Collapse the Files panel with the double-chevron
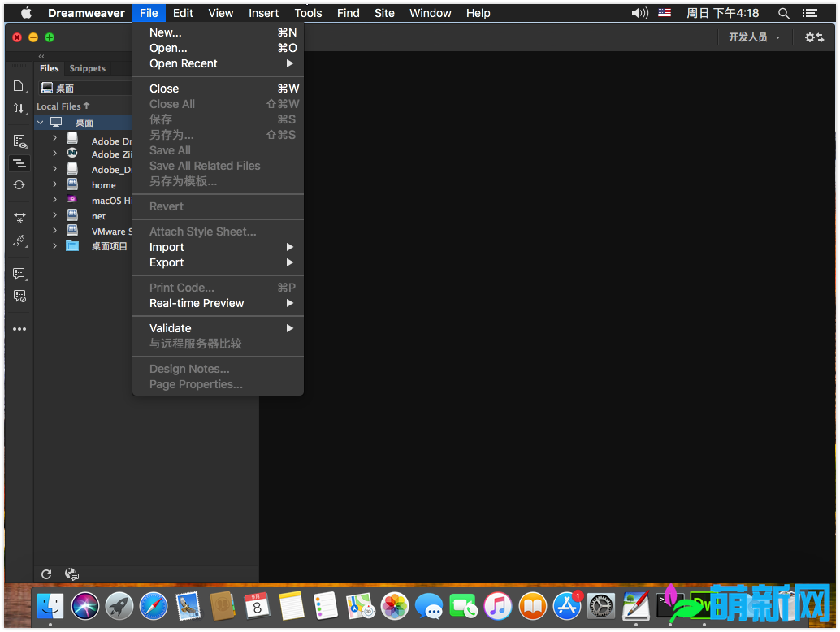The height and width of the screenshot is (632, 840). click(x=41, y=55)
